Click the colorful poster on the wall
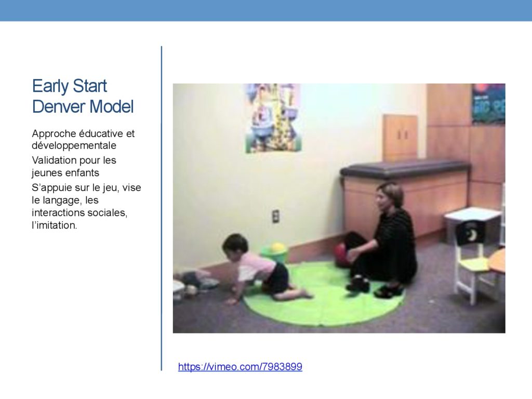The image size is (532, 399). [x=272, y=117]
